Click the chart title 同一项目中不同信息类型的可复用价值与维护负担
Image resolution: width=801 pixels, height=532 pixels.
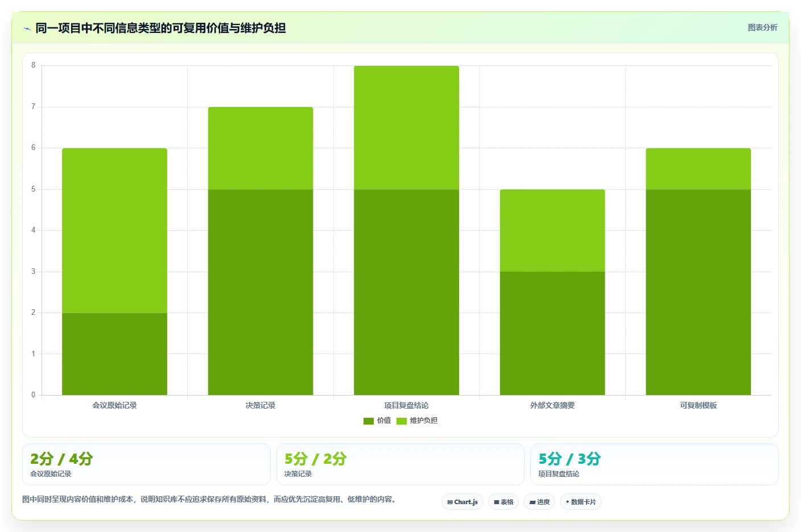coord(160,28)
